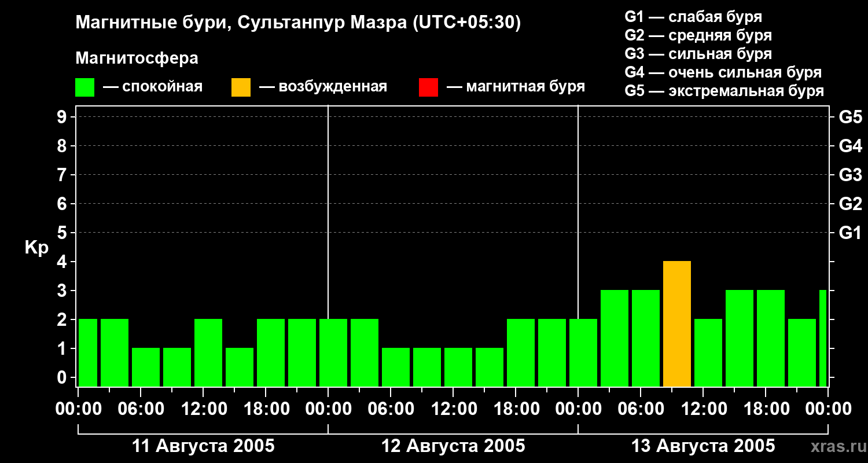The height and width of the screenshot is (463, 868).
Task: Click the 'G4 — очень сильная буря' legend line
Action: 723,72
